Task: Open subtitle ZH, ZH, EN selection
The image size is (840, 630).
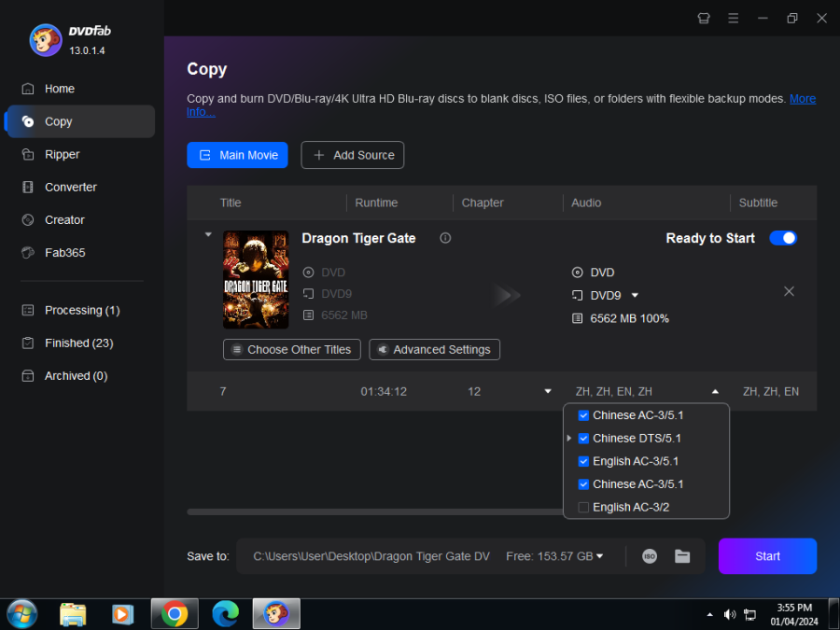Action: (x=770, y=392)
